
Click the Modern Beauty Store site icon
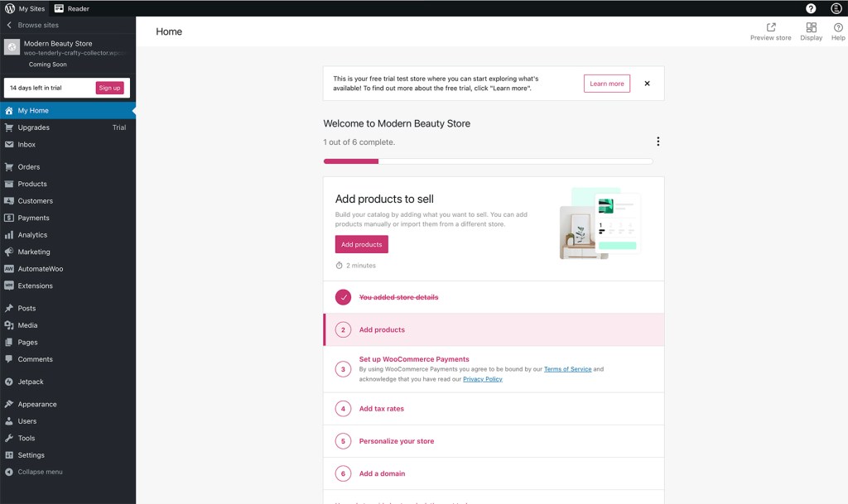tap(12, 47)
